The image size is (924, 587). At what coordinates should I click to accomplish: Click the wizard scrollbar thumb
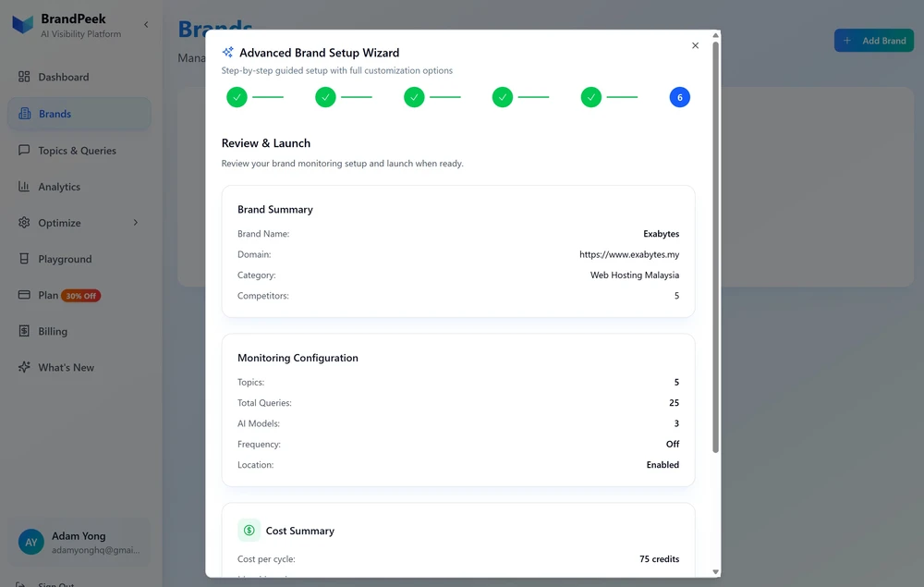click(715, 246)
